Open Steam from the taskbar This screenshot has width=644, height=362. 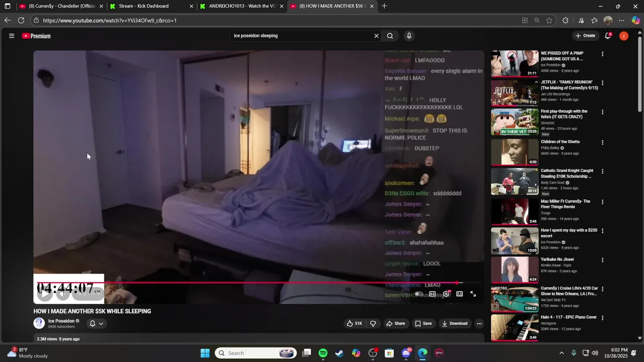click(340, 353)
